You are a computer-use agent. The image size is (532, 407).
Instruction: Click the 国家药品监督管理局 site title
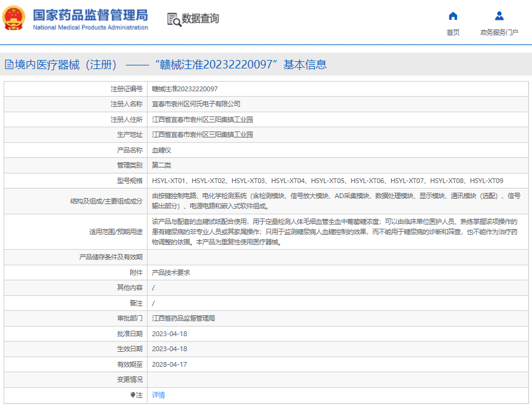(x=90, y=15)
